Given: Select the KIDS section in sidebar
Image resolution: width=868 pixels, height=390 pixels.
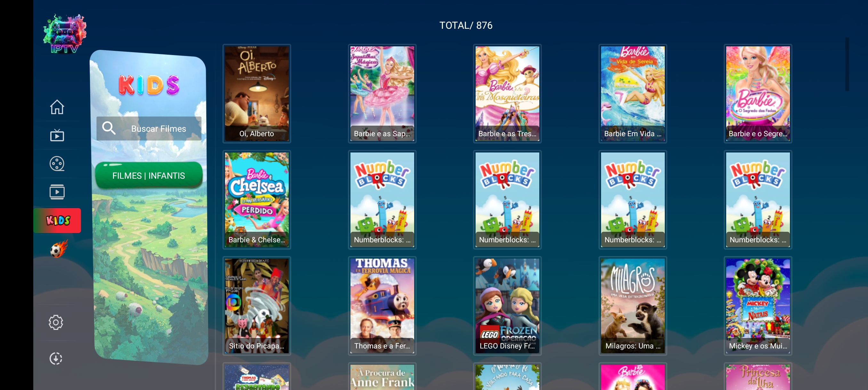Looking at the screenshot, I should 57,220.
